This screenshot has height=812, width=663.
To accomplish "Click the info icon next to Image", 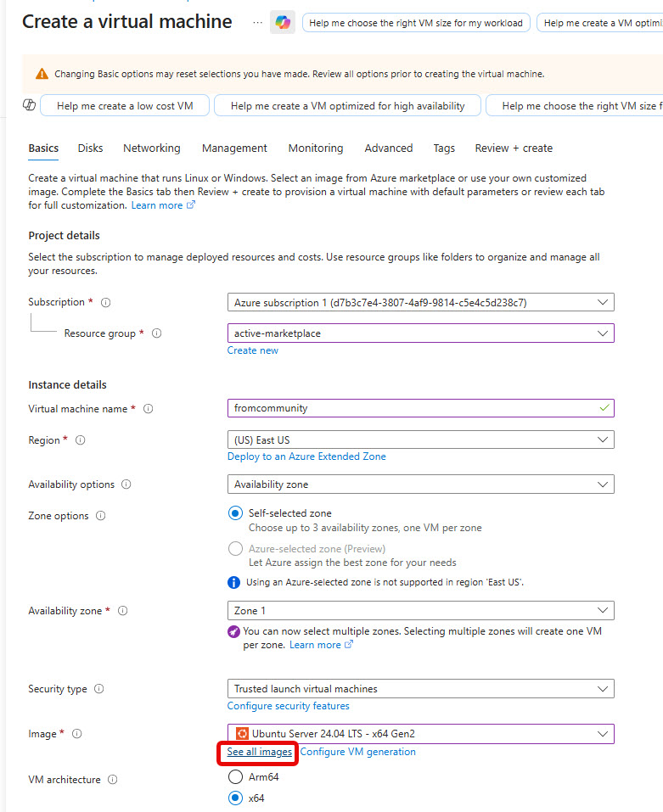I will pos(76,734).
